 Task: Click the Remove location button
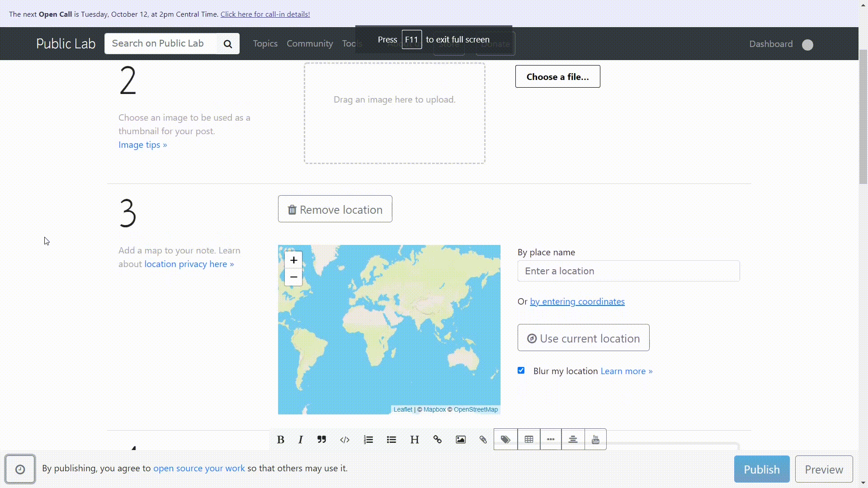pos(335,209)
